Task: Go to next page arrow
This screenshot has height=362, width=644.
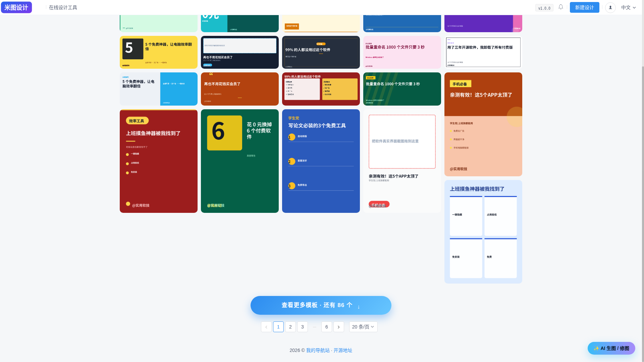Action: [x=339, y=327]
